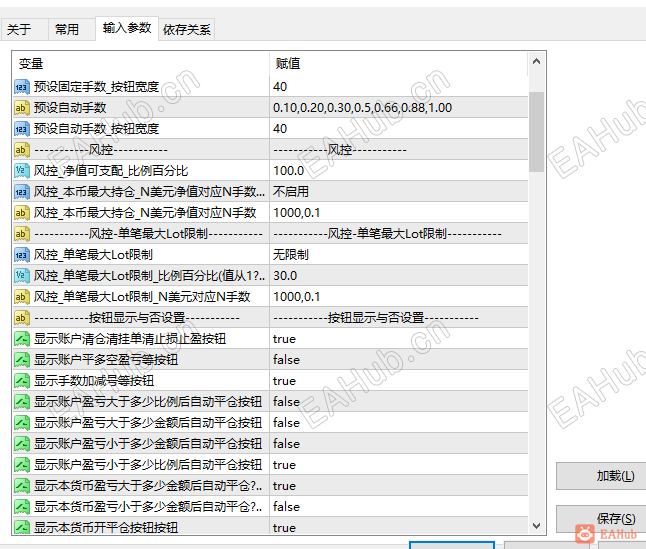Image resolution: width=646 pixels, height=549 pixels.
Task: Click the bool icon beside 显示账户盈亏小于多少比例后自动平仓按钮
Action: (x=21, y=465)
